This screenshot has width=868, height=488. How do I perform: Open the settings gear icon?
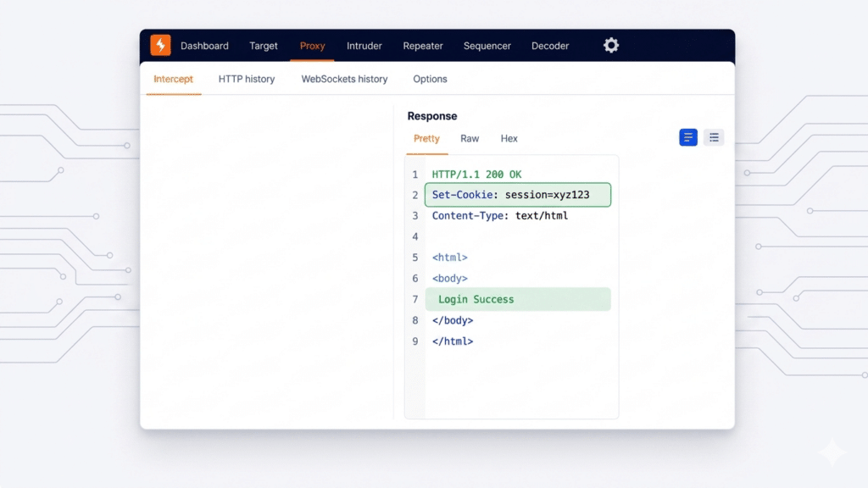[610, 46]
